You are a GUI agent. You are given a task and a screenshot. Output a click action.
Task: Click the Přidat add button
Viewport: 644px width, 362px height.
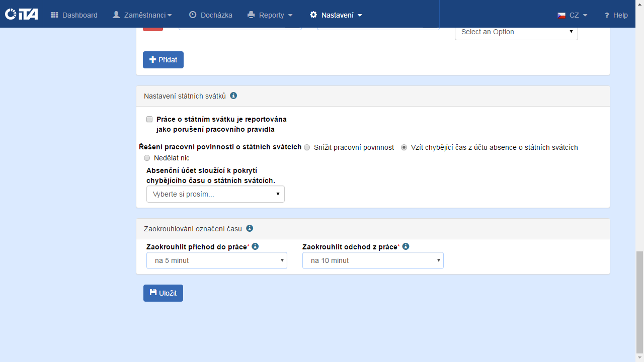(x=163, y=60)
